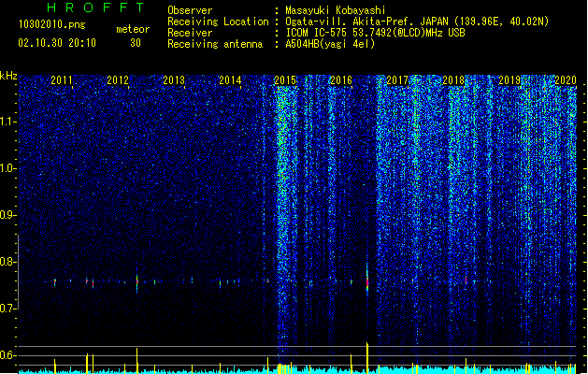Click the 'meteor' label
The image size is (588, 374).
[x=133, y=29]
